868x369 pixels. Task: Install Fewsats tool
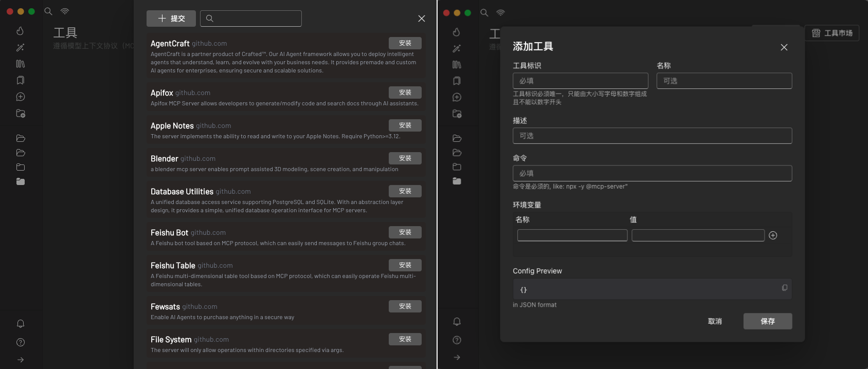(405, 306)
